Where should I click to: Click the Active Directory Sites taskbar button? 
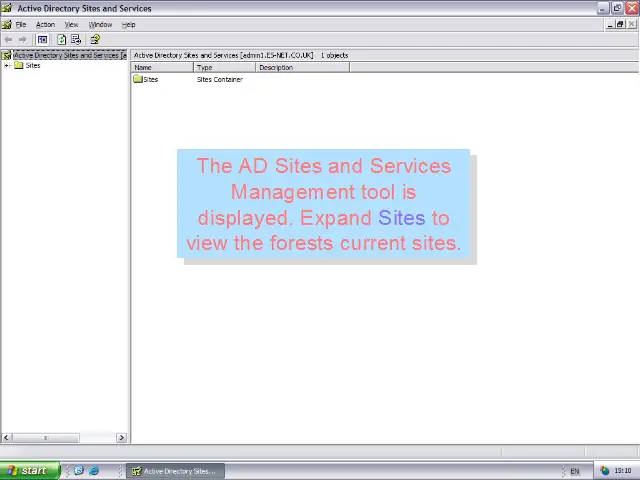coord(176,471)
